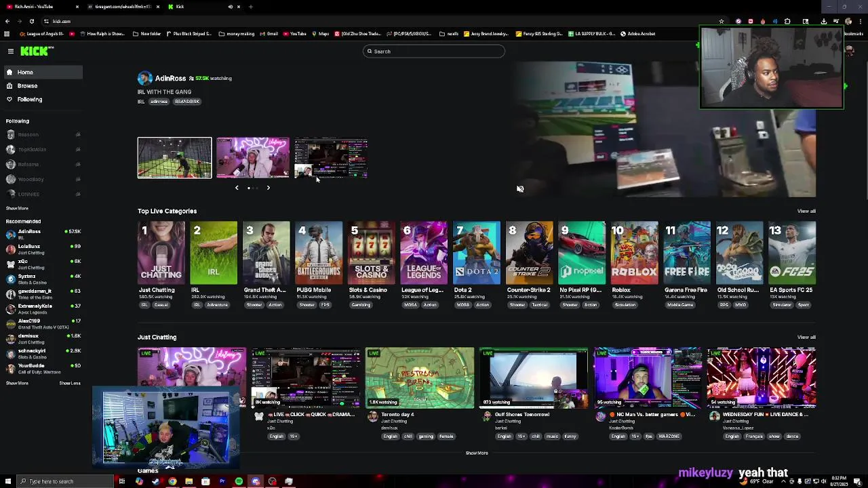
Task: Open ExtremelyKole in Recommended sidebar
Action: (42, 308)
